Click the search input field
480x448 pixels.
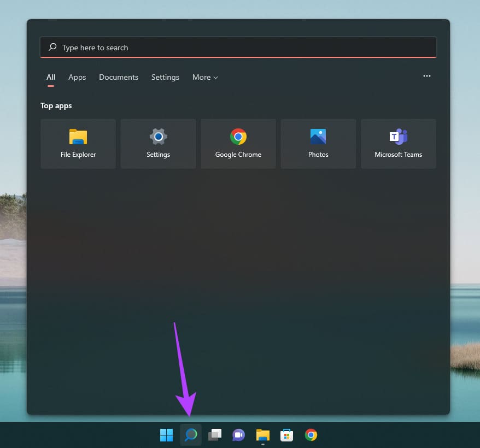point(219,48)
